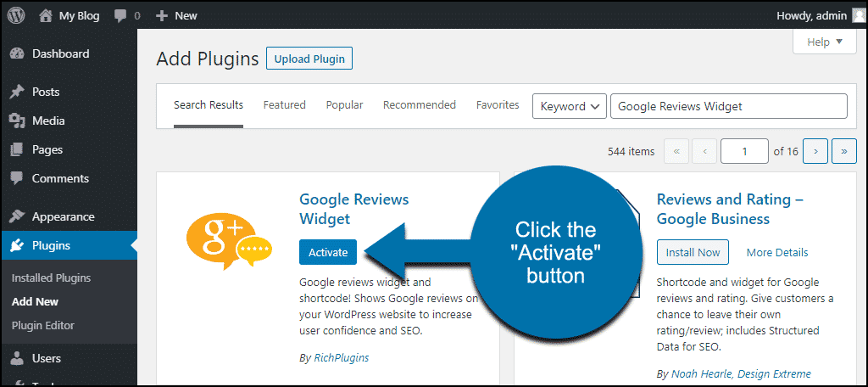Viewport: 868px width, 387px height.
Task: Switch to the Favorites tab
Action: click(498, 104)
